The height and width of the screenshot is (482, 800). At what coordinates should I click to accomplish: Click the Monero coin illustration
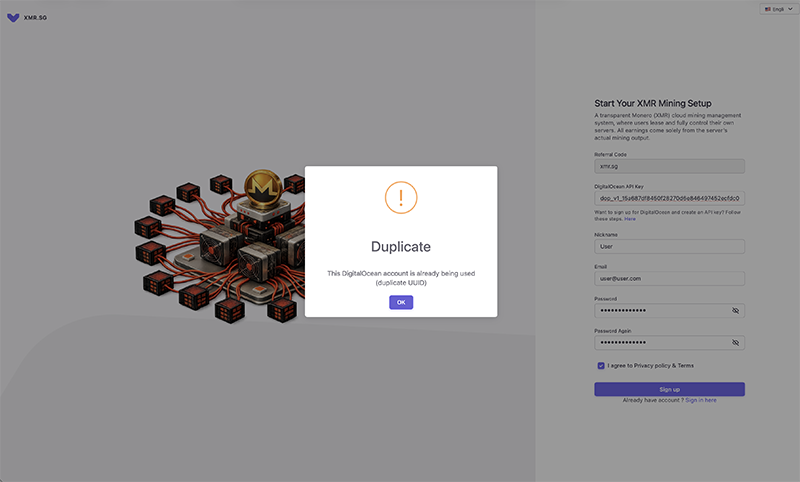click(263, 186)
